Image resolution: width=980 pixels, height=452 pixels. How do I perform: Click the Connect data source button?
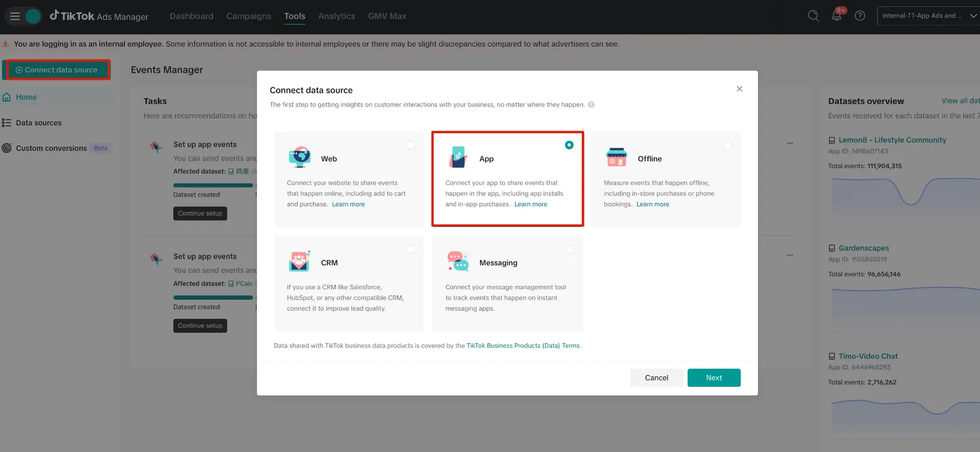[57, 70]
